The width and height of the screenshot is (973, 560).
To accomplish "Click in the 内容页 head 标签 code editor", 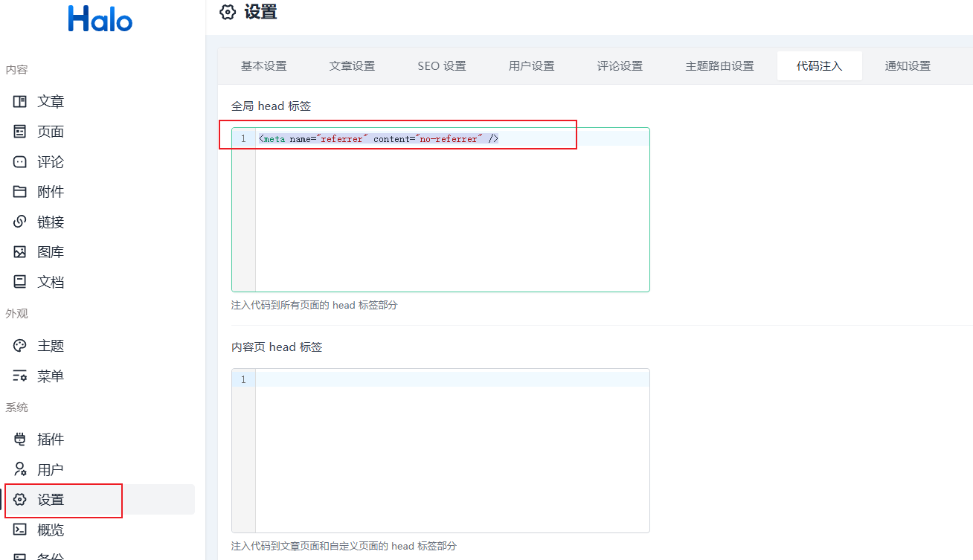I will 440,451.
